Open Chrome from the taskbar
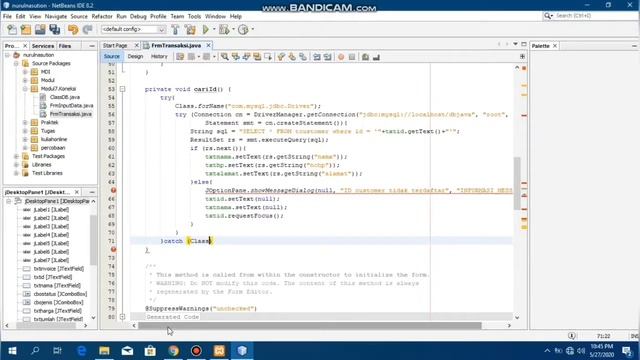Image resolution: width=640 pixels, height=360 pixels. click(173, 351)
